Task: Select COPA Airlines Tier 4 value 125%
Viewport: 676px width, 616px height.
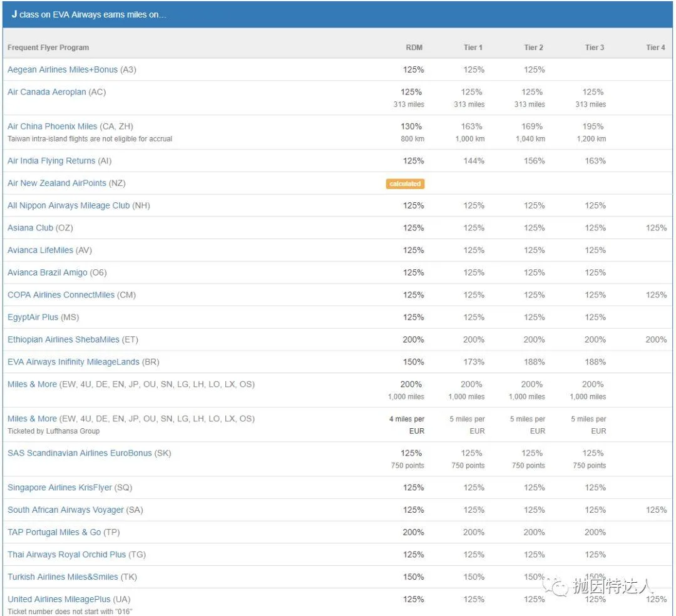Action: tap(656, 295)
